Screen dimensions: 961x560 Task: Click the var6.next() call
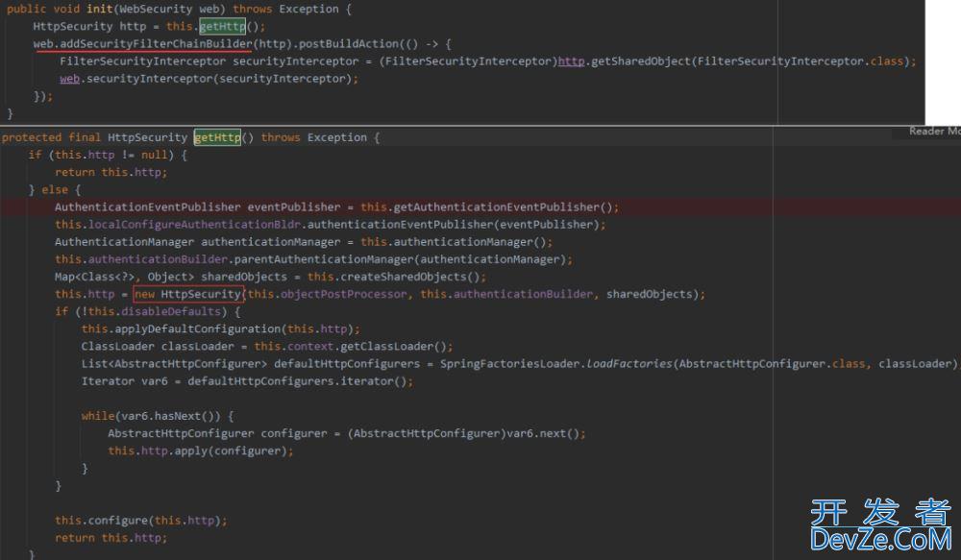[542, 434]
